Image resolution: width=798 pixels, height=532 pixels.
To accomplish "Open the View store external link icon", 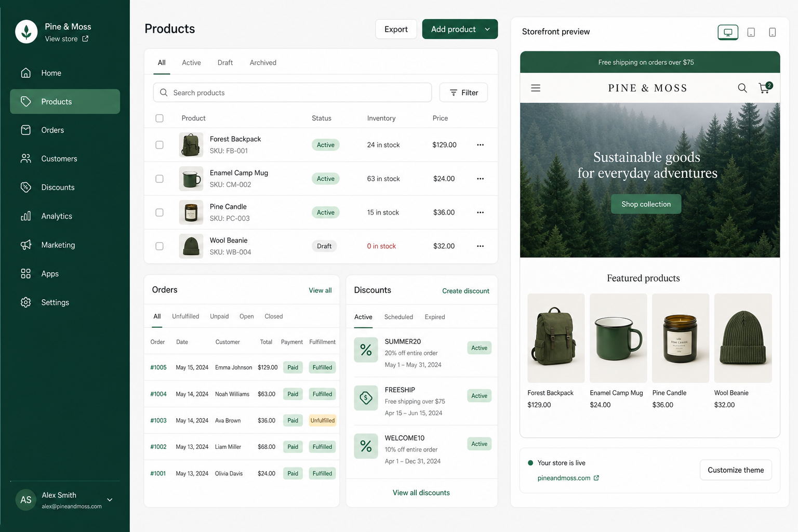I will tap(85, 38).
